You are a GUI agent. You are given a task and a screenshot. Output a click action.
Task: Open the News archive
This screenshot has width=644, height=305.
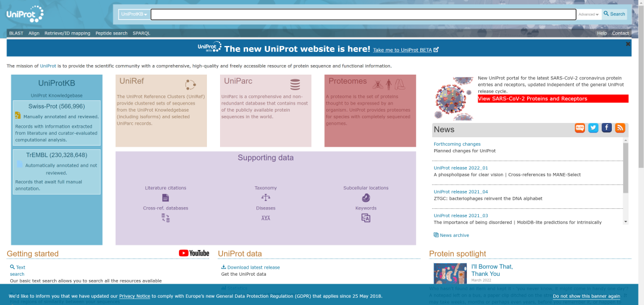(x=451, y=235)
